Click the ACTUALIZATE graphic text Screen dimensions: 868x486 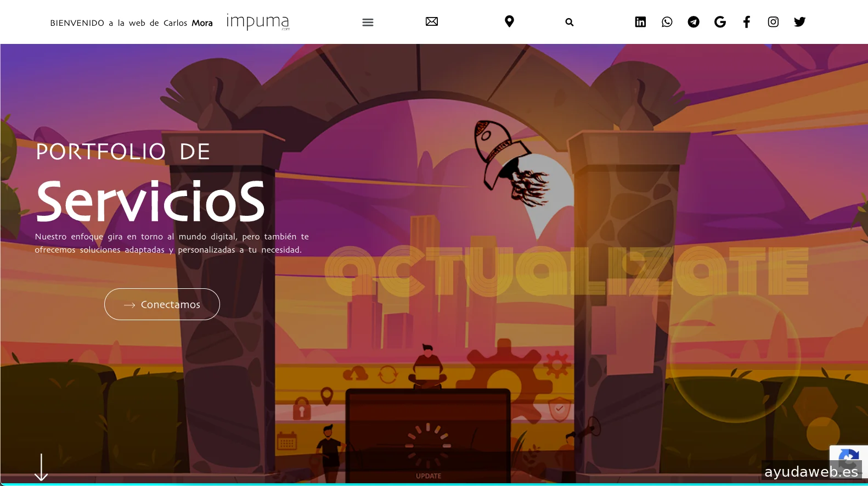click(565, 271)
